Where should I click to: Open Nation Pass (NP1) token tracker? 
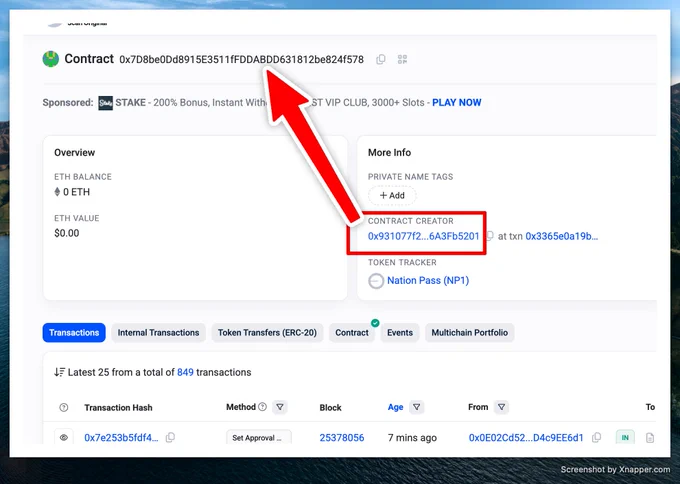click(428, 281)
